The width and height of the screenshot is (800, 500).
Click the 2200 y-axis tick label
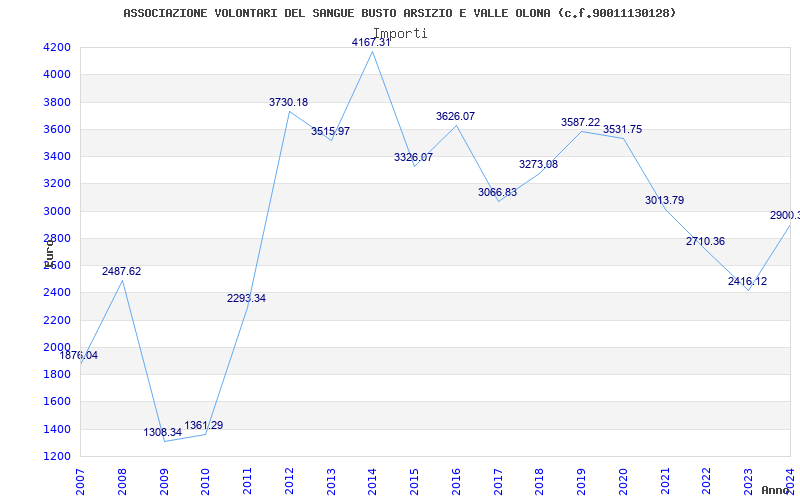click(57, 320)
